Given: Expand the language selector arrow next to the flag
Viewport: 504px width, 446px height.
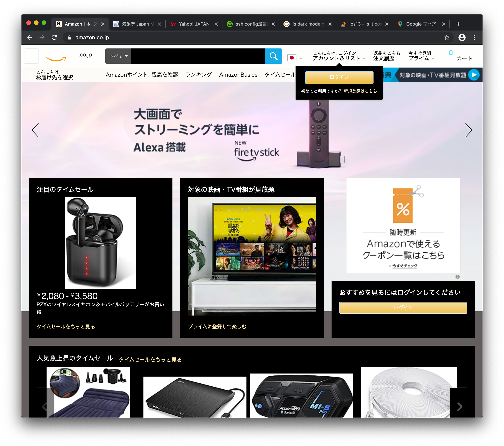Looking at the screenshot, I should pyautogui.click(x=300, y=59).
